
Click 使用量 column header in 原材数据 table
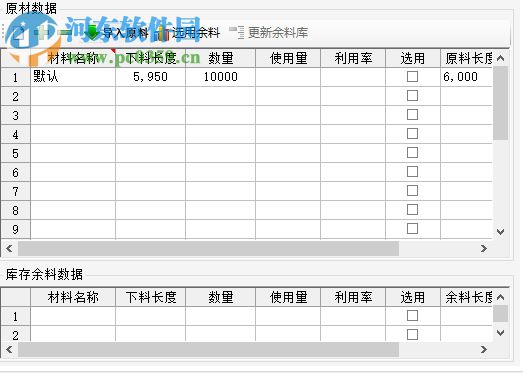click(288, 58)
